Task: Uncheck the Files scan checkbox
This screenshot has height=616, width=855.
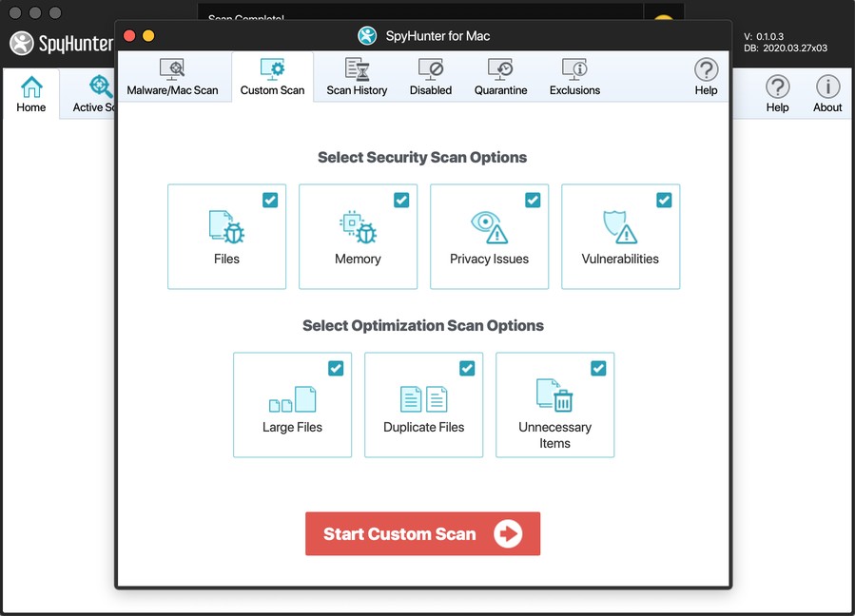Action: pos(270,200)
